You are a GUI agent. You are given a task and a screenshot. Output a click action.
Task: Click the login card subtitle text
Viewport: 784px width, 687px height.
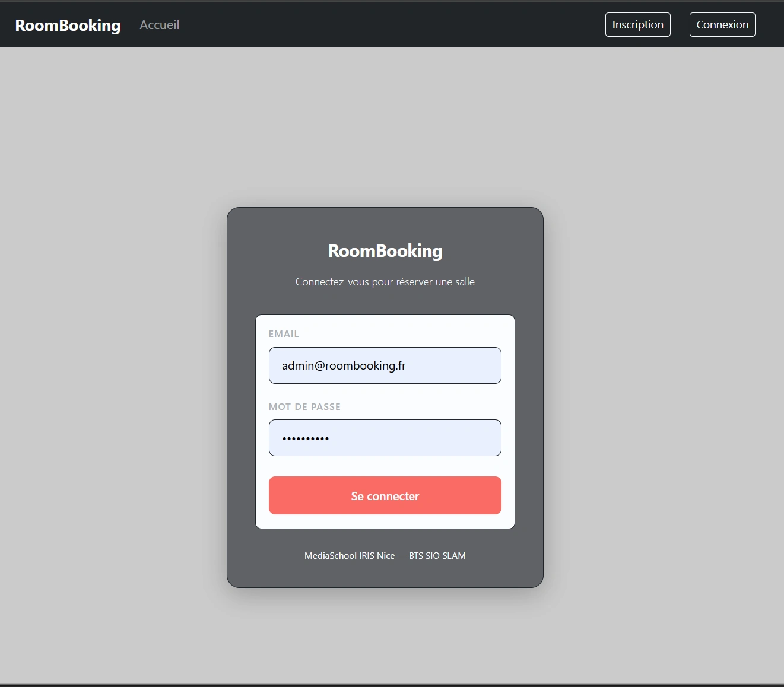[385, 282]
